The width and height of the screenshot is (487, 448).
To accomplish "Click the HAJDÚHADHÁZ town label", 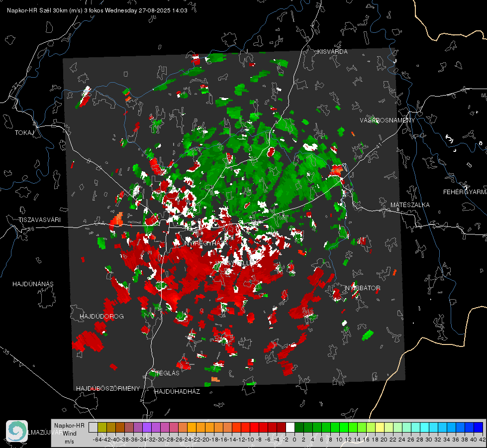I will [x=177, y=392].
